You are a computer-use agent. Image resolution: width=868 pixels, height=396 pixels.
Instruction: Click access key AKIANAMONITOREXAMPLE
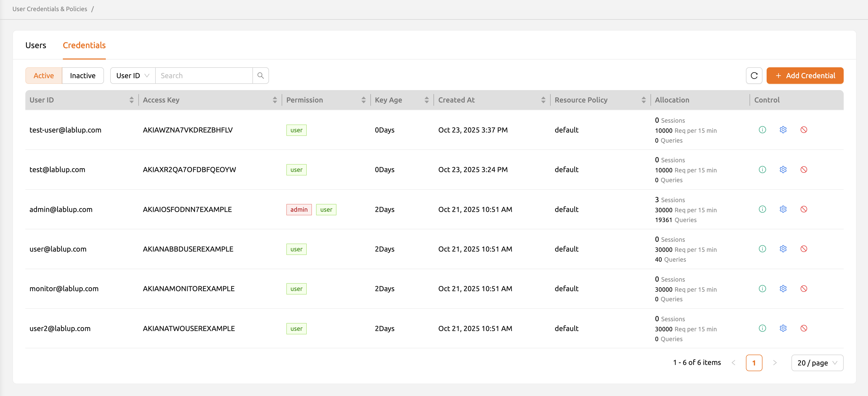(x=189, y=289)
